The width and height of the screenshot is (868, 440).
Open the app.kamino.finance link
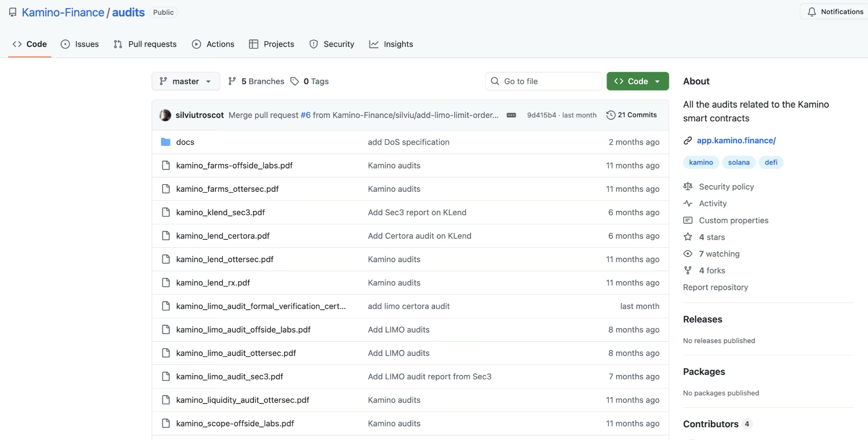736,140
